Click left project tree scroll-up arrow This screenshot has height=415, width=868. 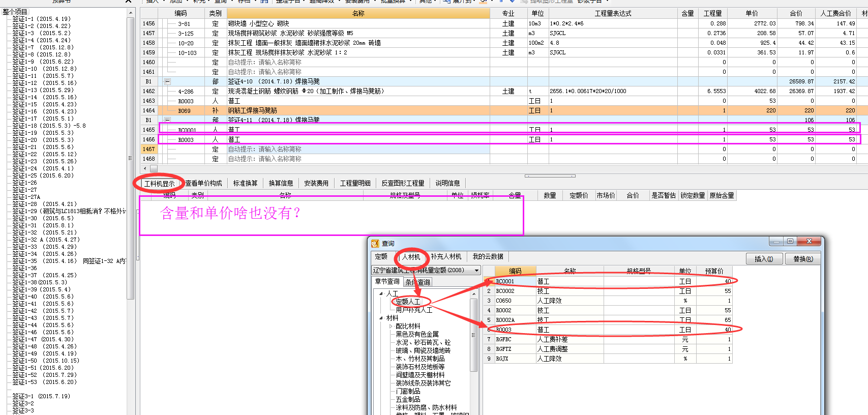point(131,12)
